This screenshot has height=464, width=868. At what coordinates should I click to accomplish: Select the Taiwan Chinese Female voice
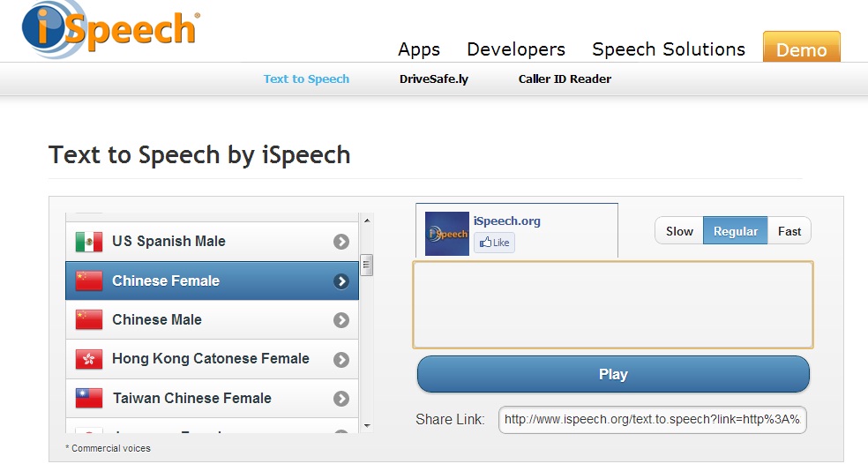(x=212, y=398)
